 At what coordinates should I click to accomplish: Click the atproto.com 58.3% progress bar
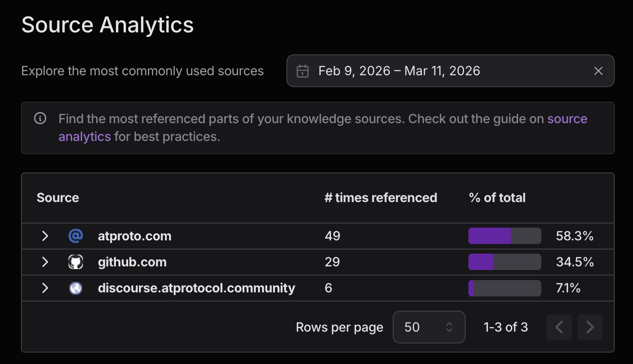[504, 236]
